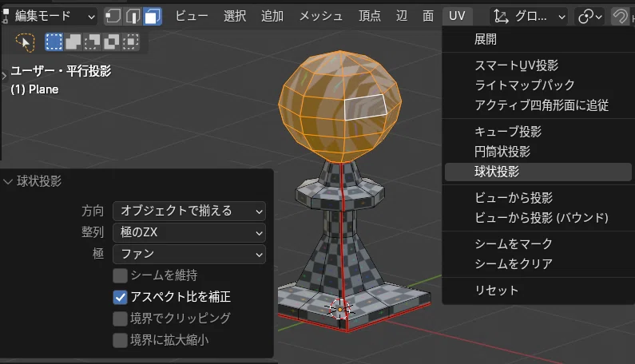
Task: Open the 編集モード mode dropdown
Action: 50,17
